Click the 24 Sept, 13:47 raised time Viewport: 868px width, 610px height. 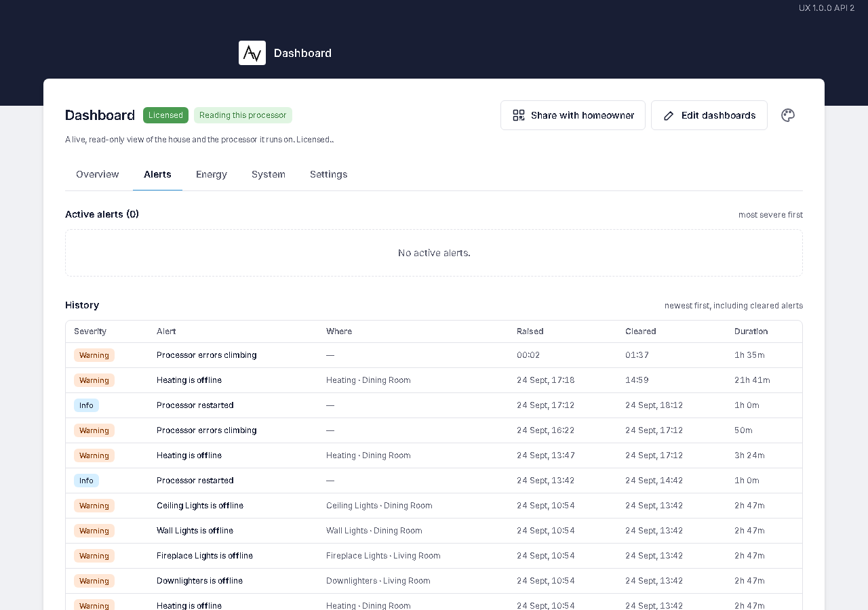(x=546, y=455)
